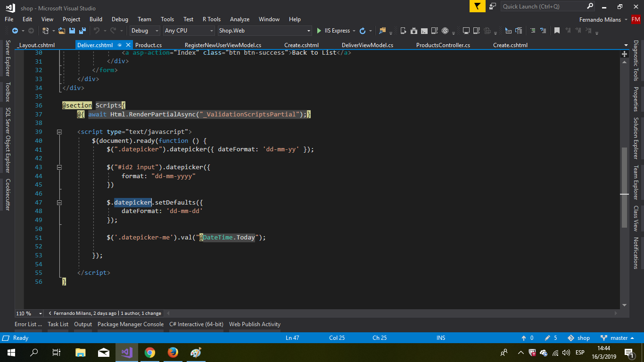
Task: Open the R Tools menu
Action: click(212, 19)
